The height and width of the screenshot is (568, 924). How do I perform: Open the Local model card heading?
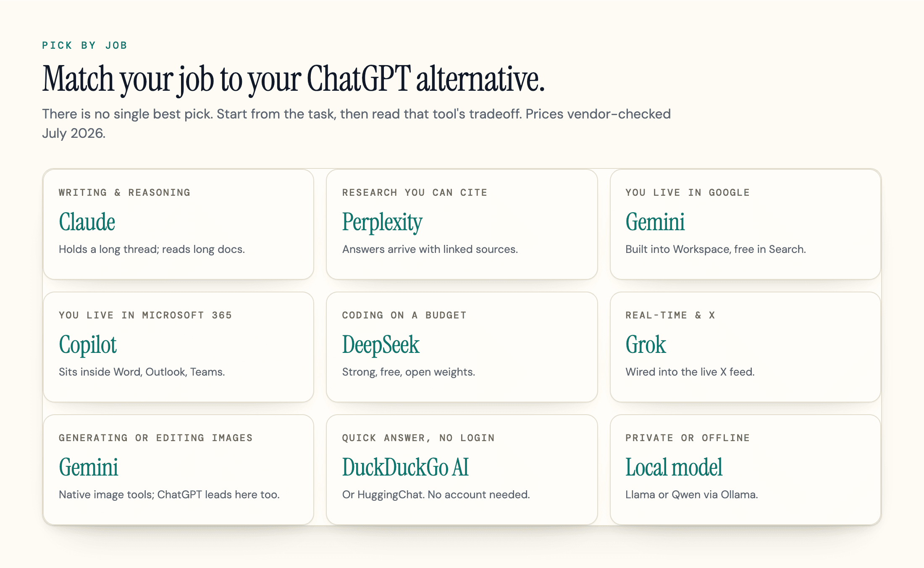[674, 467]
